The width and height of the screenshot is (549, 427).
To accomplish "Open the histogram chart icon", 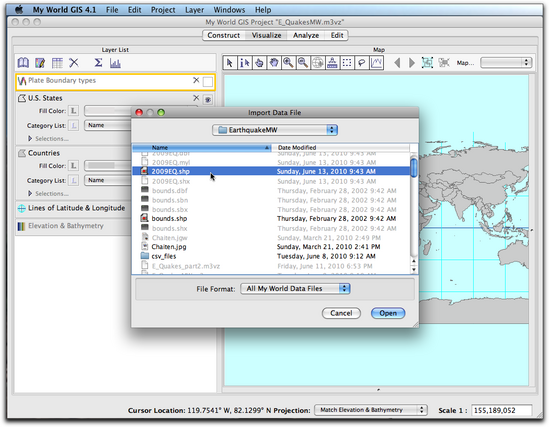I will 115,63.
